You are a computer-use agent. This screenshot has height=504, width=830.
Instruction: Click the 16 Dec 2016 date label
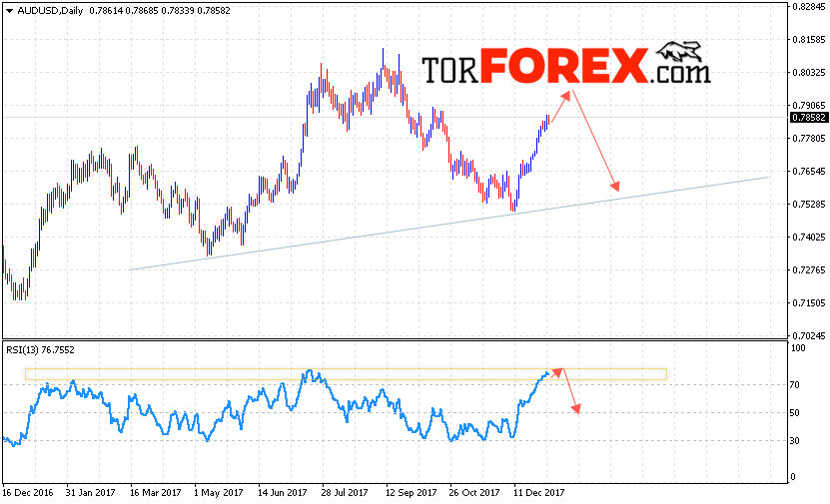tap(28, 493)
